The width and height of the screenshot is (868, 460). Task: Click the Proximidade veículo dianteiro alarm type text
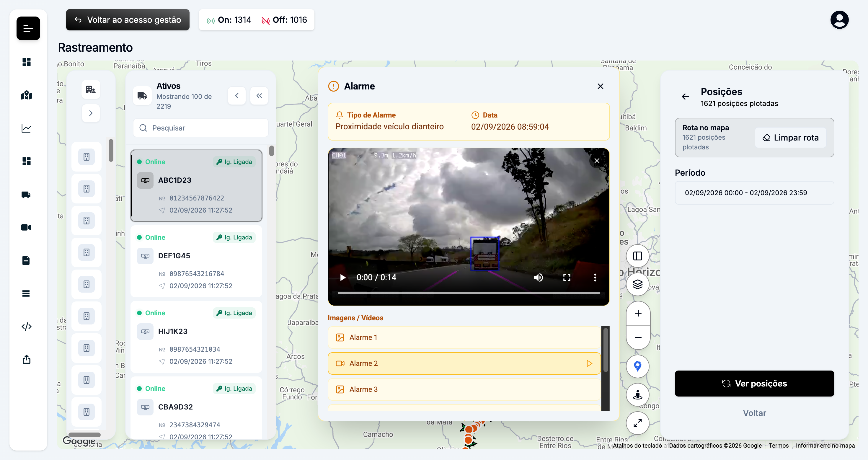pyautogui.click(x=389, y=127)
